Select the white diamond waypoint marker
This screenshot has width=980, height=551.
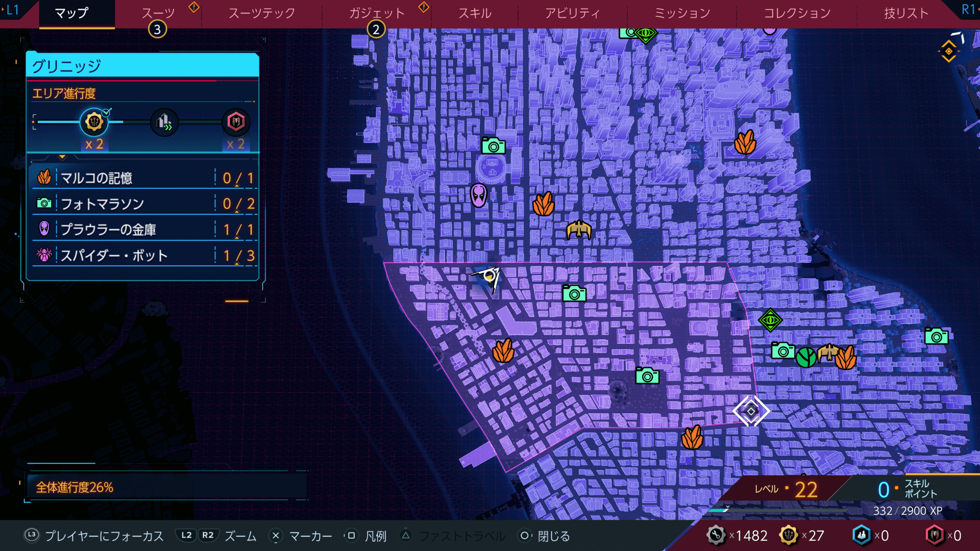point(751,411)
